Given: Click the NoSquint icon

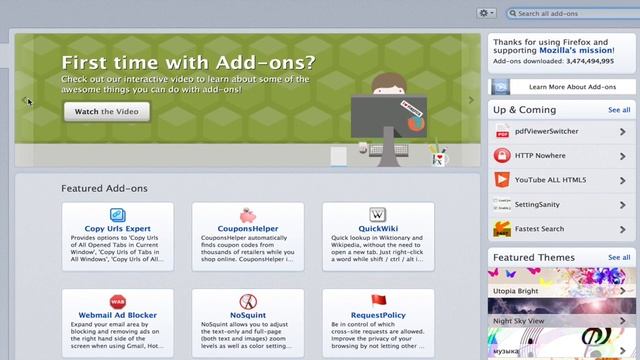Looking at the screenshot, I should [x=248, y=302].
